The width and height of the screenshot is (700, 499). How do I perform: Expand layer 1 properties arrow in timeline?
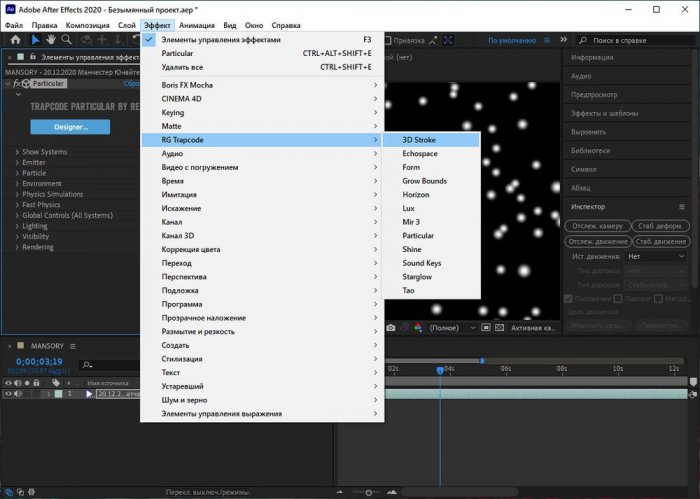coord(49,394)
